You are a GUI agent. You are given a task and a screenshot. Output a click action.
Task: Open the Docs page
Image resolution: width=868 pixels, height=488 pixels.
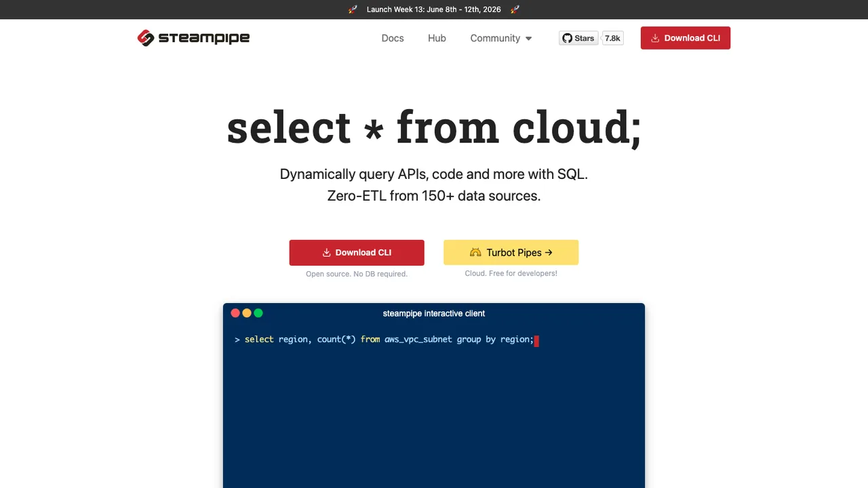393,38
